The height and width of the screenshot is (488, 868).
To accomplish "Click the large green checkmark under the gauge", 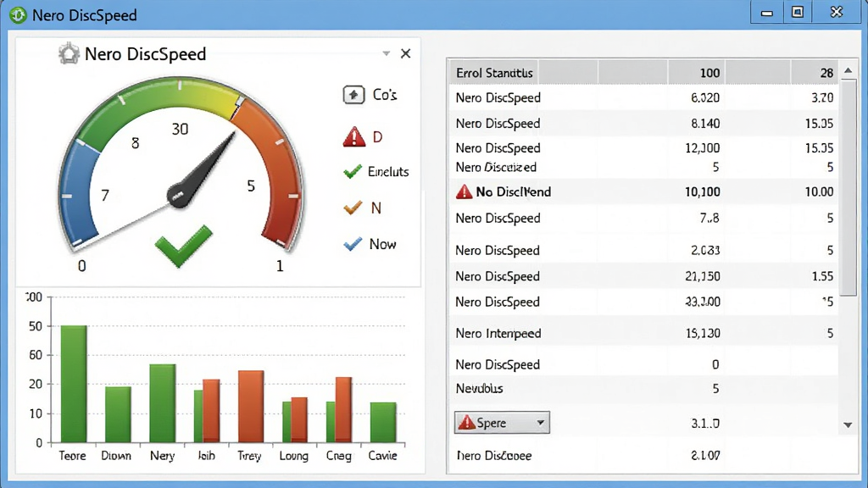I will tap(183, 247).
